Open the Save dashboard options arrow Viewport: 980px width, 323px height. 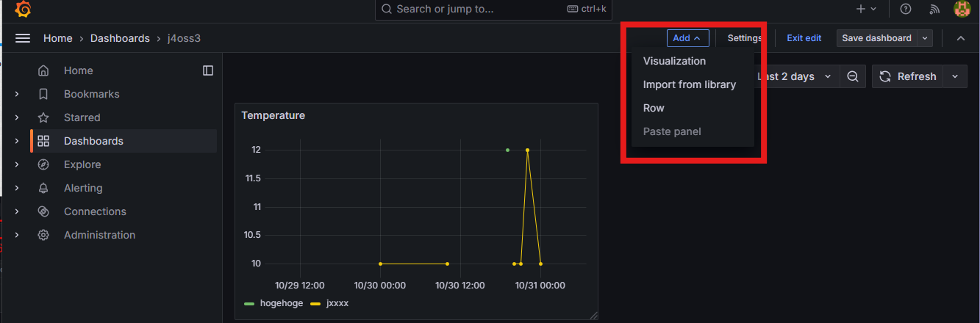[925, 38]
